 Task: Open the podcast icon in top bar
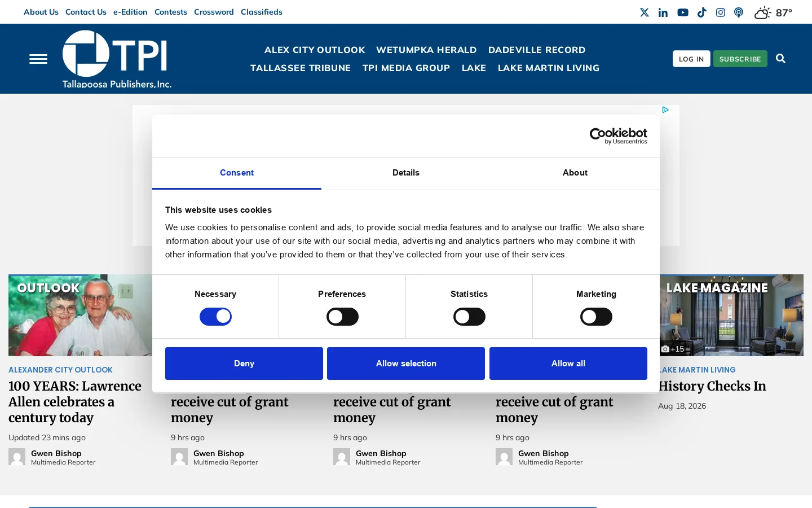coord(739,12)
